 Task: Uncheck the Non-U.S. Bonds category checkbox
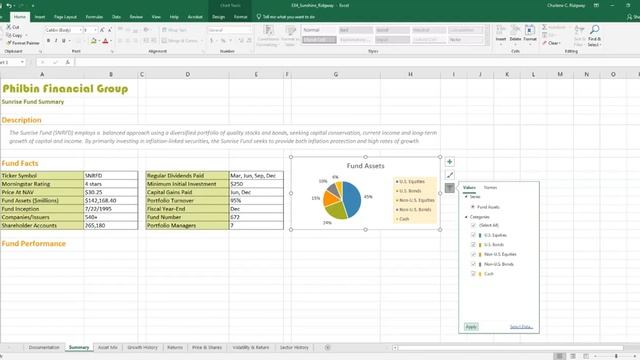click(x=473, y=264)
